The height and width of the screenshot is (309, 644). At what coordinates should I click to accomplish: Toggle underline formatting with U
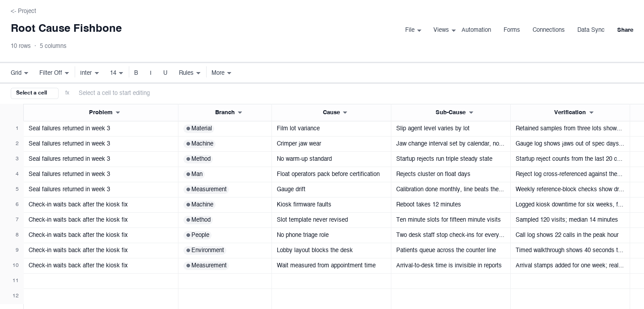click(x=165, y=73)
